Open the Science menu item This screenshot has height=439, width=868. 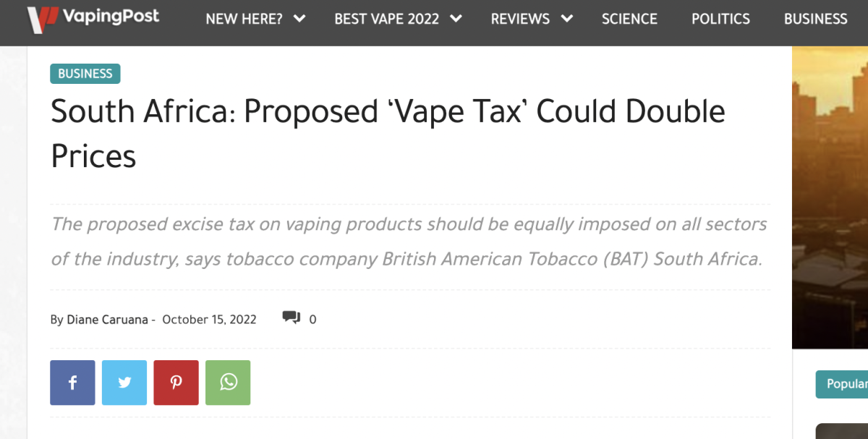pos(629,20)
